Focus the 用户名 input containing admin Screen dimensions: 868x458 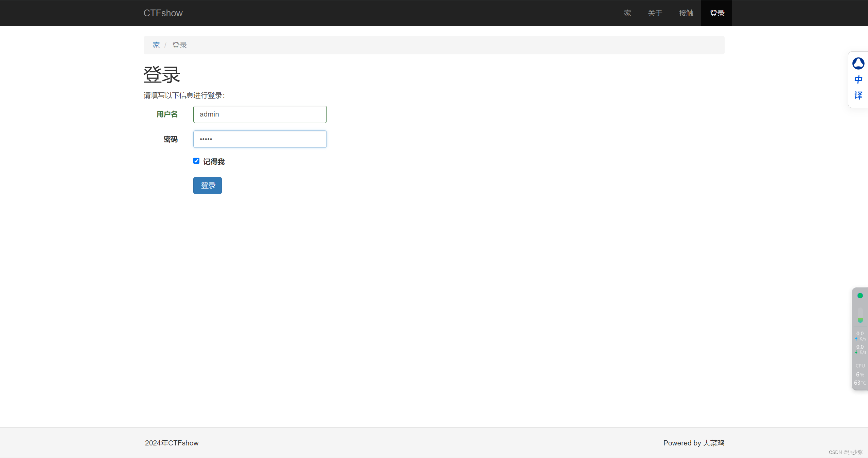click(x=260, y=114)
